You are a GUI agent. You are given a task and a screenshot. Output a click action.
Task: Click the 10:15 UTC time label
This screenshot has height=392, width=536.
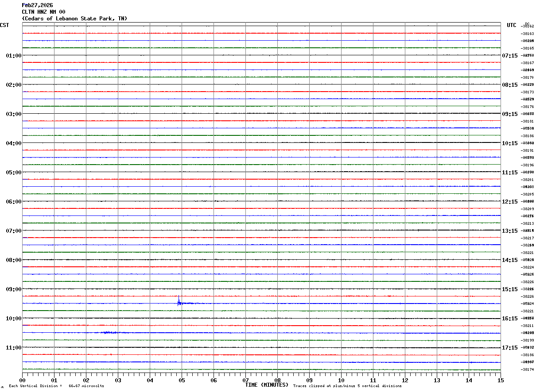tap(510, 143)
